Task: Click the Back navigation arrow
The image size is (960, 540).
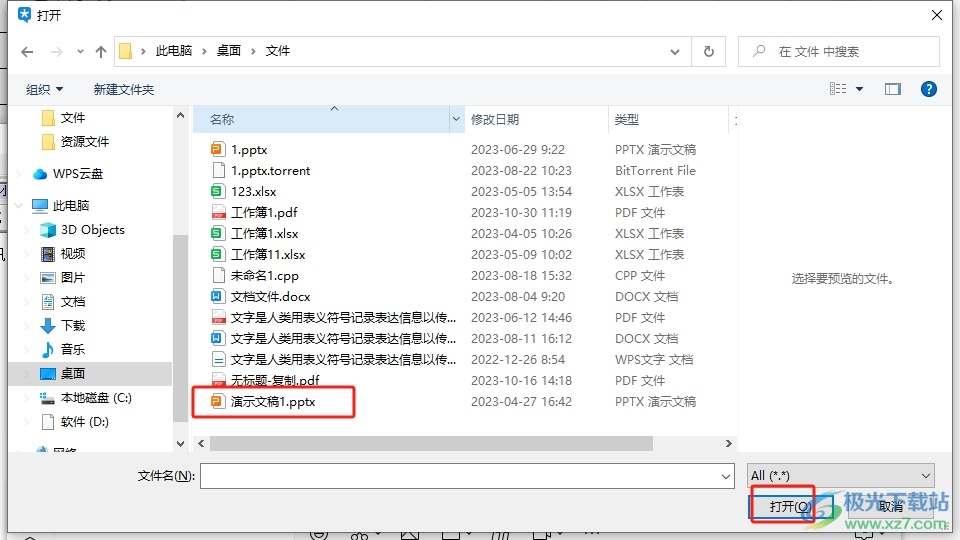Action: click(27, 51)
